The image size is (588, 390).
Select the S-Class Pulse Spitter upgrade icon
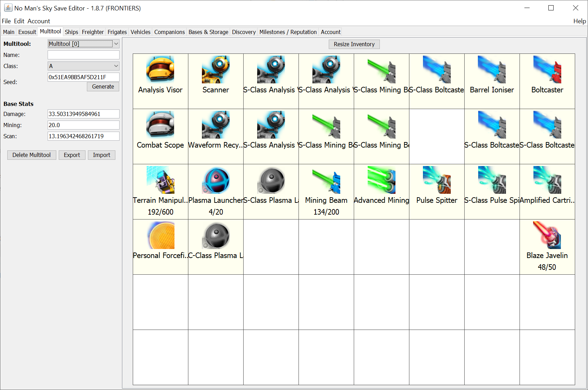(x=492, y=180)
